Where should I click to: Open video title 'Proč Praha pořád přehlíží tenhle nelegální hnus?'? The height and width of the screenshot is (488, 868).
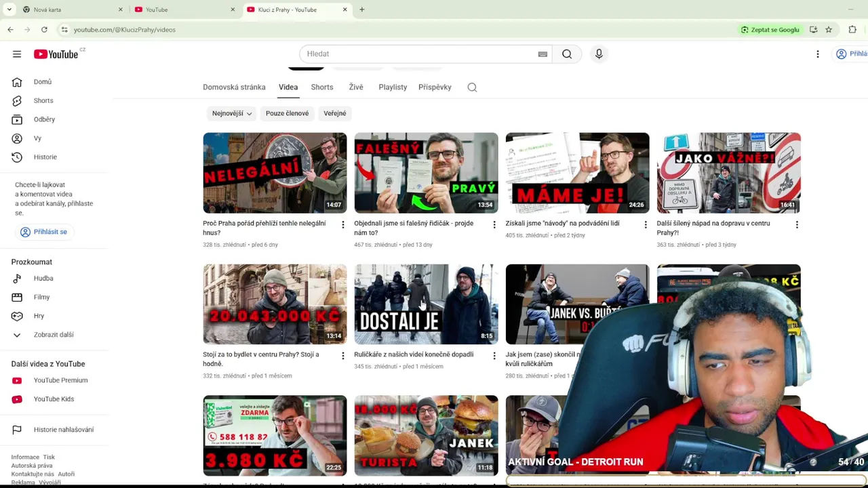click(264, 228)
